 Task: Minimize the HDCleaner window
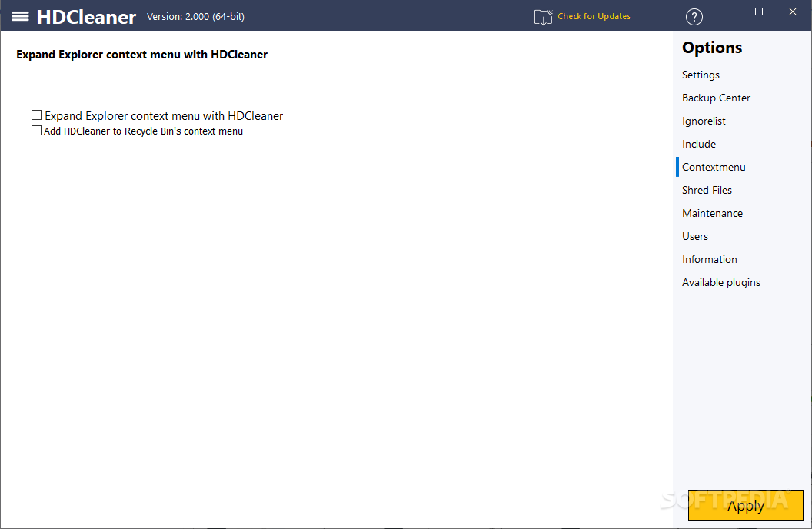pos(724,12)
